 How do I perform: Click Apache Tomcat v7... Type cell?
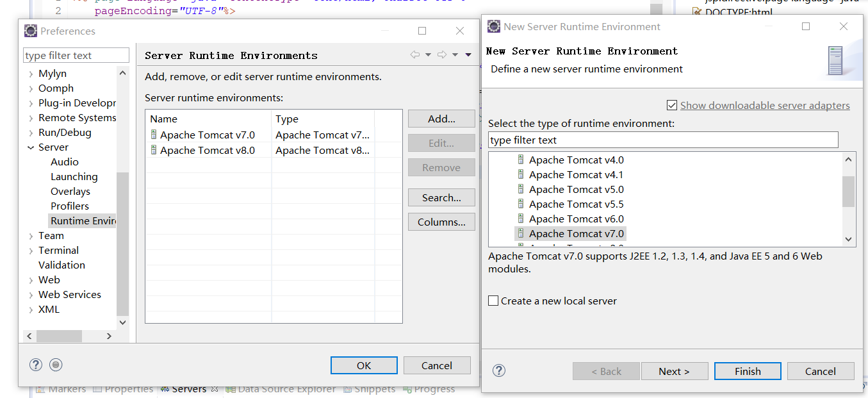(x=323, y=135)
